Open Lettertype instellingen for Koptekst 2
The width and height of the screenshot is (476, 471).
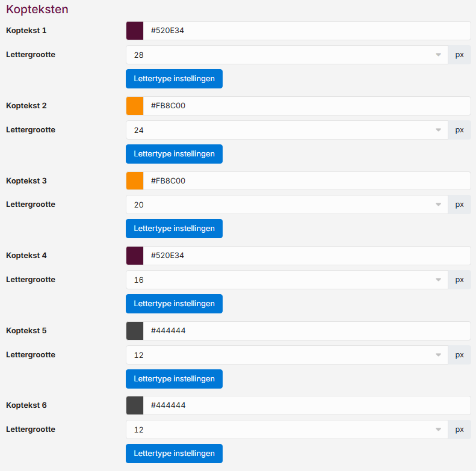(174, 154)
